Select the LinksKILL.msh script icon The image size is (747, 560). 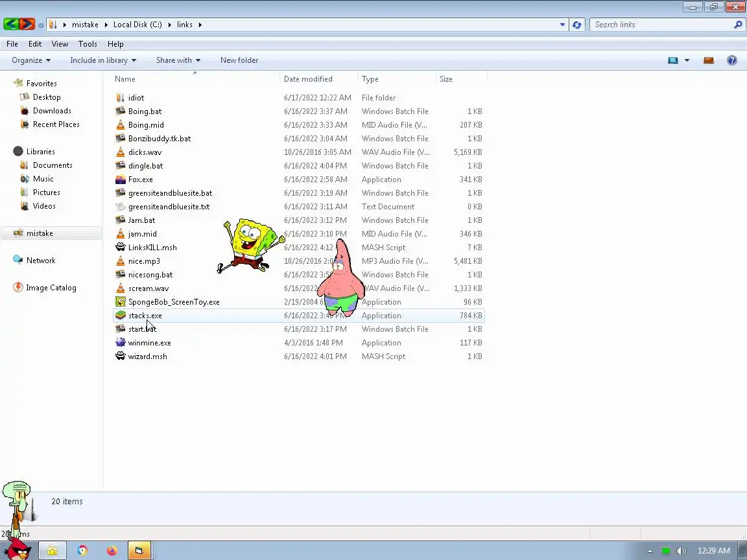coord(121,247)
